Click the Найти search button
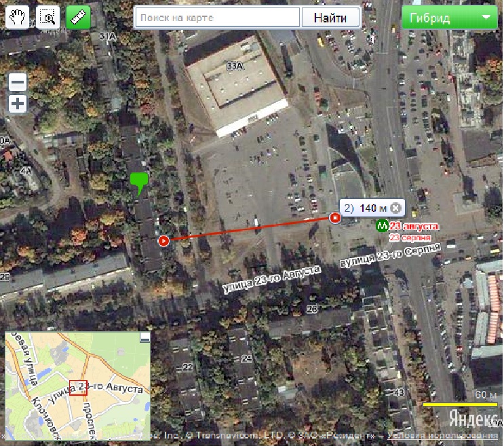This screenshot has height=448, width=504. click(x=330, y=18)
